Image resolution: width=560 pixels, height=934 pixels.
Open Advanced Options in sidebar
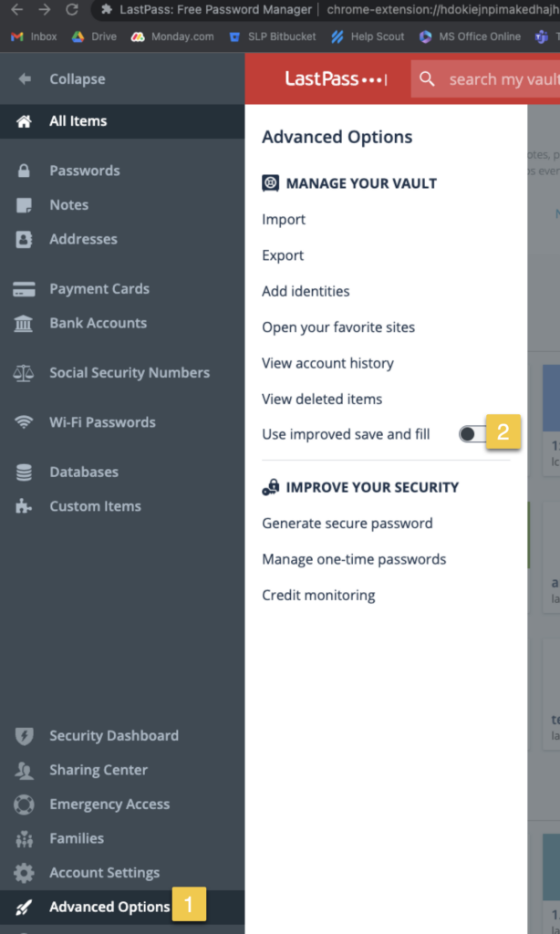coord(109,907)
